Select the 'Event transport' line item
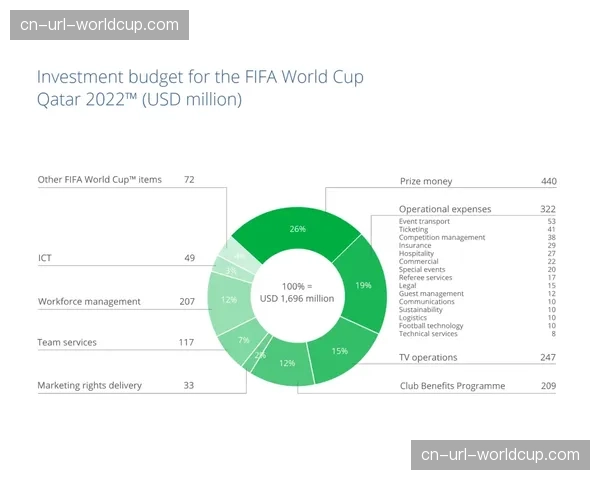The image size is (600, 480). point(424,221)
